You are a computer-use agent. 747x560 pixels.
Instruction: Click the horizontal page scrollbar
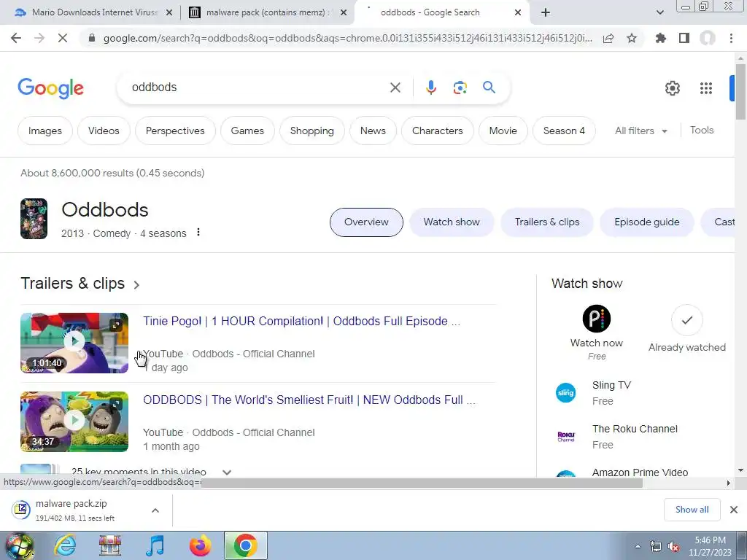point(422,483)
